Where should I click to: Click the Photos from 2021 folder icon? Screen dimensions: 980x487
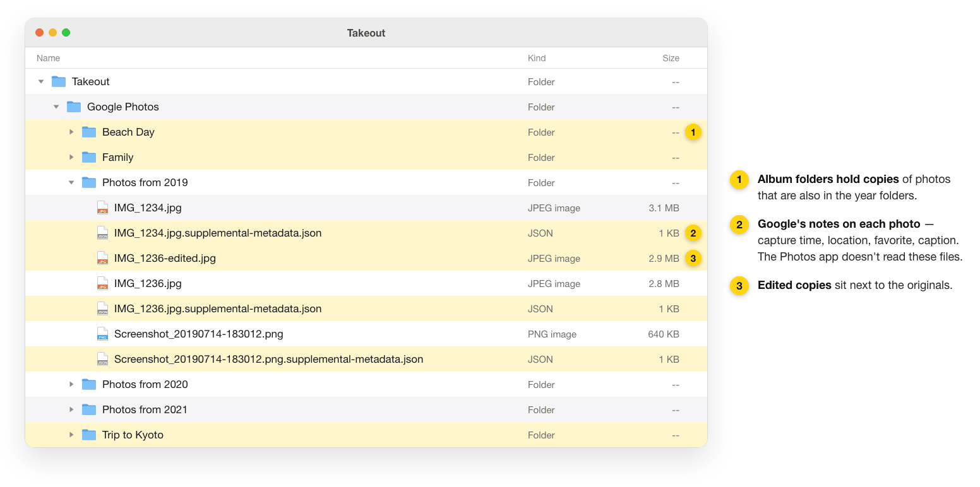coord(89,409)
